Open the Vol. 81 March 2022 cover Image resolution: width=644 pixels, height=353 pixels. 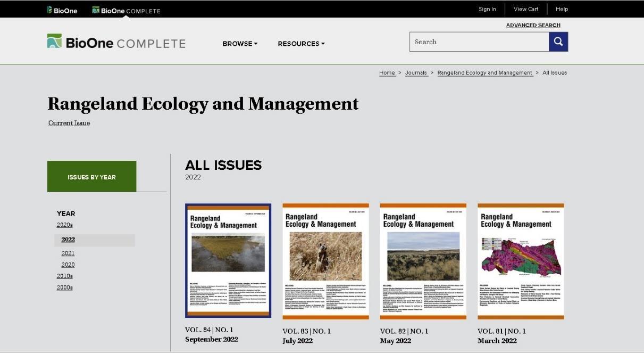click(x=521, y=261)
